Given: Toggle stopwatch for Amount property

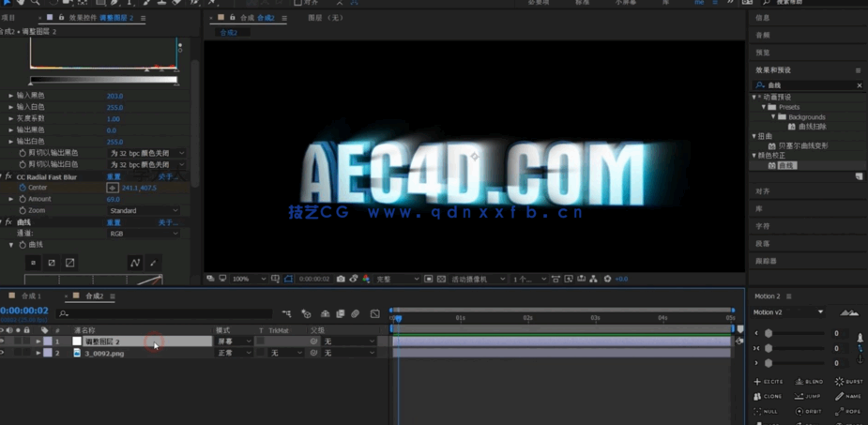Looking at the screenshot, I should point(23,199).
